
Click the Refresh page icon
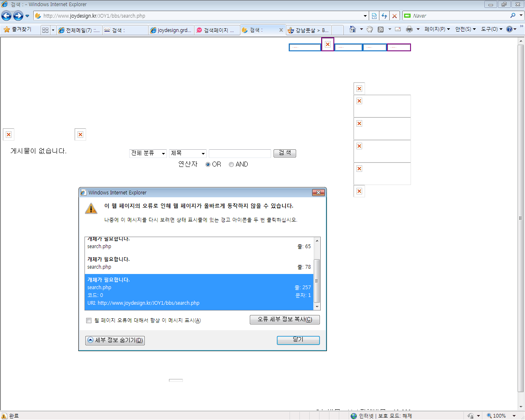pyautogui.click(x=384, y=16)
